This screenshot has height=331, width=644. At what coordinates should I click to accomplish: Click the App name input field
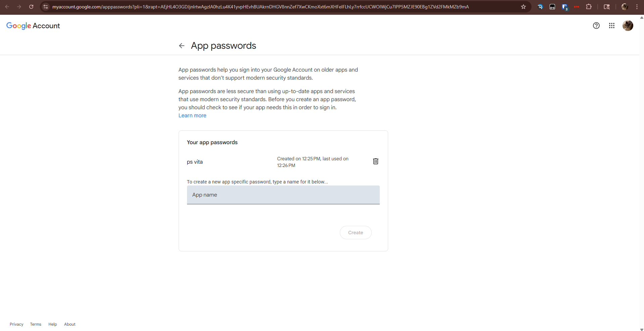tap(283, 195)
